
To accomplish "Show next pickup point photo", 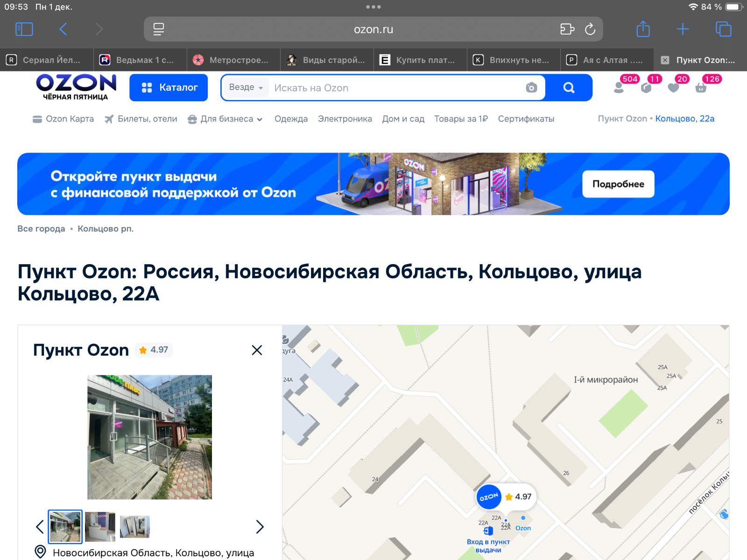I will click(x=260, y=527).
